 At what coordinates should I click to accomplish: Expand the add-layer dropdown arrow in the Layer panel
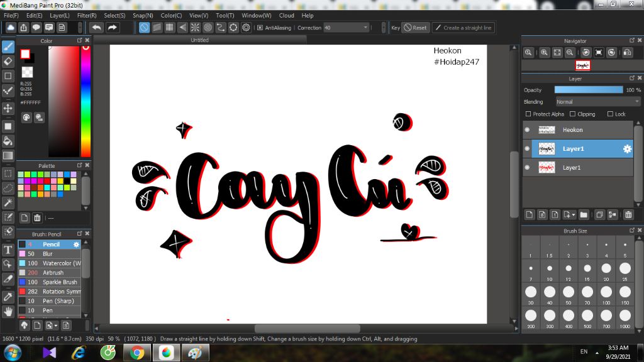(574, 215)
